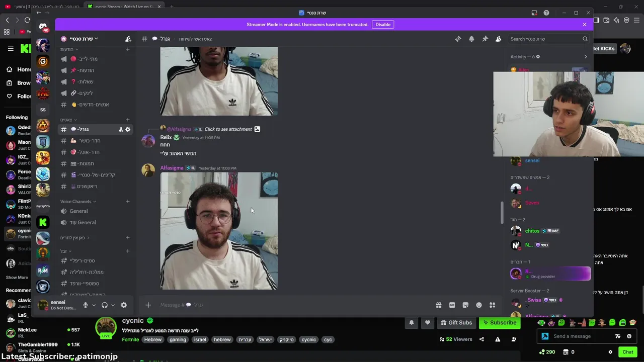Open pinned messages in channel header
644x362 pixels.
[485, 39]
